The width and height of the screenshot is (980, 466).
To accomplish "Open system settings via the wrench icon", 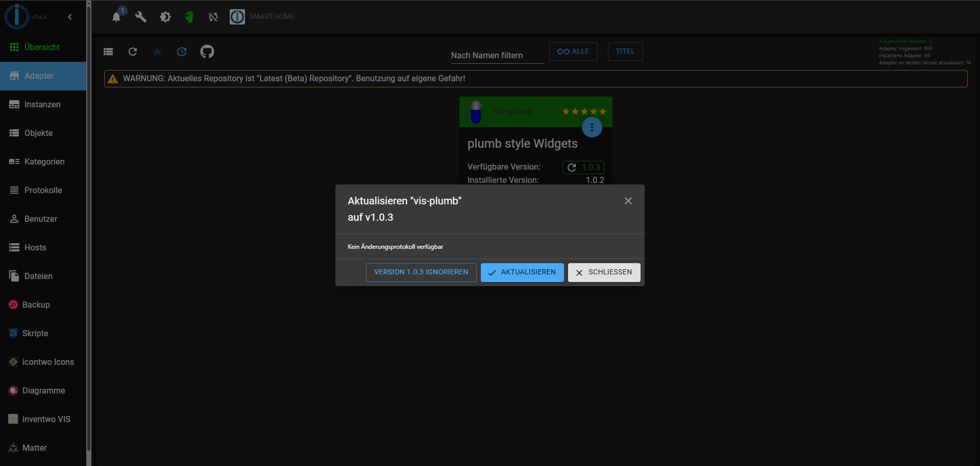I will [141, 17].
